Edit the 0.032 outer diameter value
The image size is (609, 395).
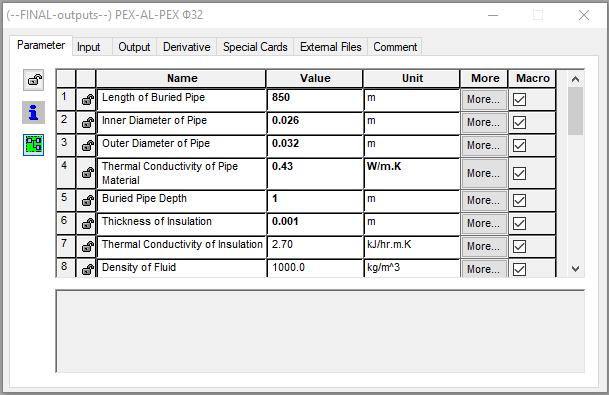coord(315,146)
